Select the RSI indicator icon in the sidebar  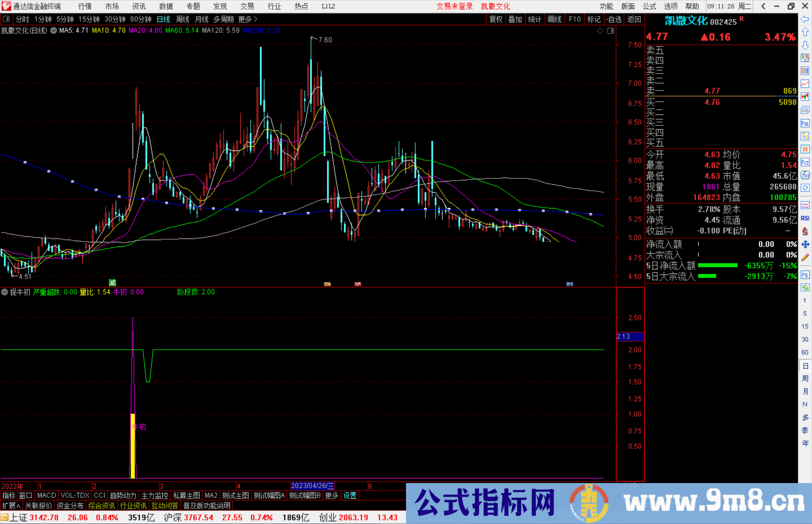(805, 218)
